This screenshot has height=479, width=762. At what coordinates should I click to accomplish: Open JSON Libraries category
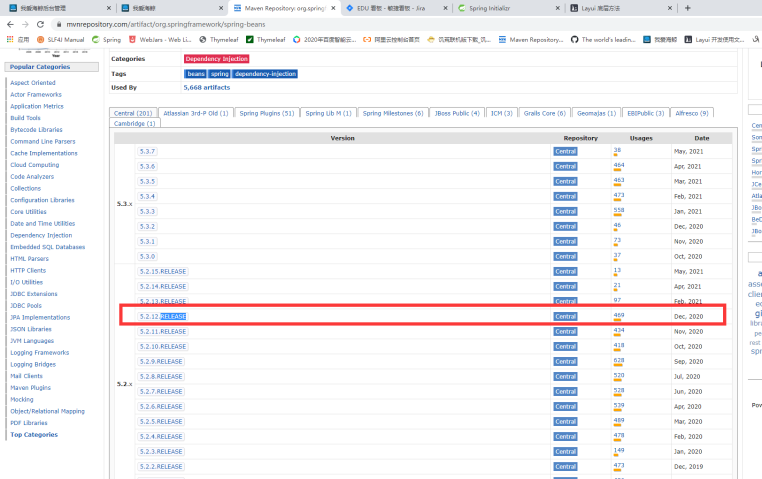click(31, 329)
